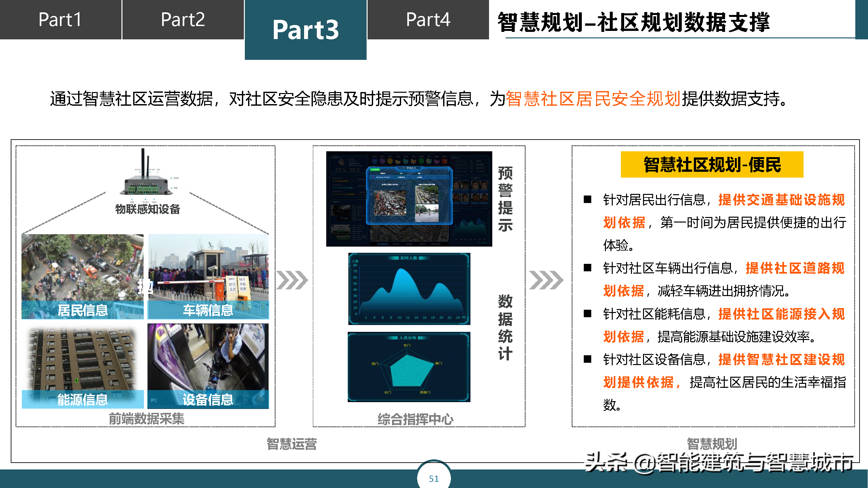This screenshot has width=868, height=488.
Task: Click the vertical 预警提示 label
Action: [x=505, y=199]
